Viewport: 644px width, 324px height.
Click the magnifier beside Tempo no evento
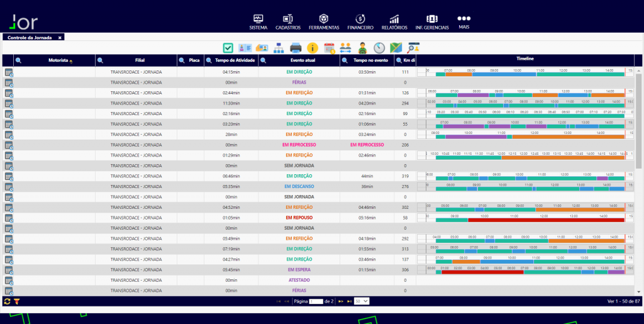pyautogui.click(x=345, y=60)
